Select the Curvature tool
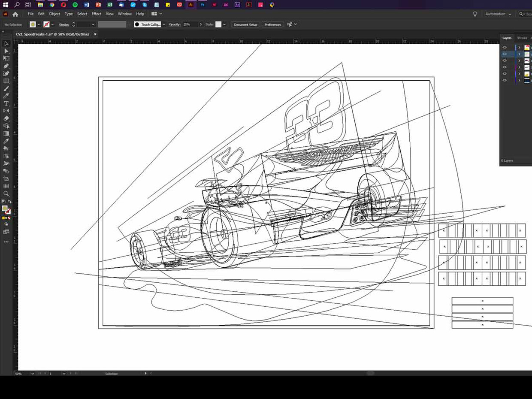Viewport: 532px width, 399px height. coord(6,73)
